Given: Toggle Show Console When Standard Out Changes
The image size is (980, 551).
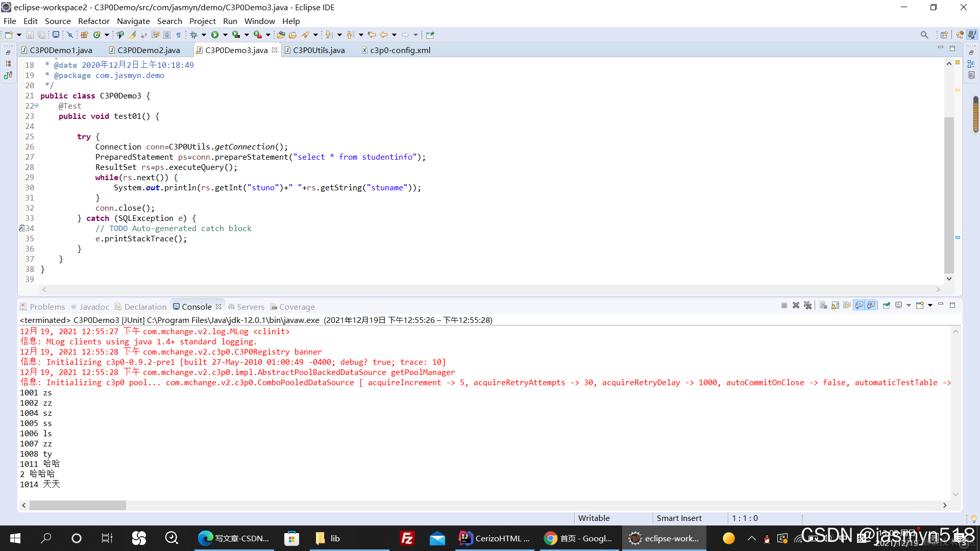Looking at the screenshot, I should pos(860,306).
